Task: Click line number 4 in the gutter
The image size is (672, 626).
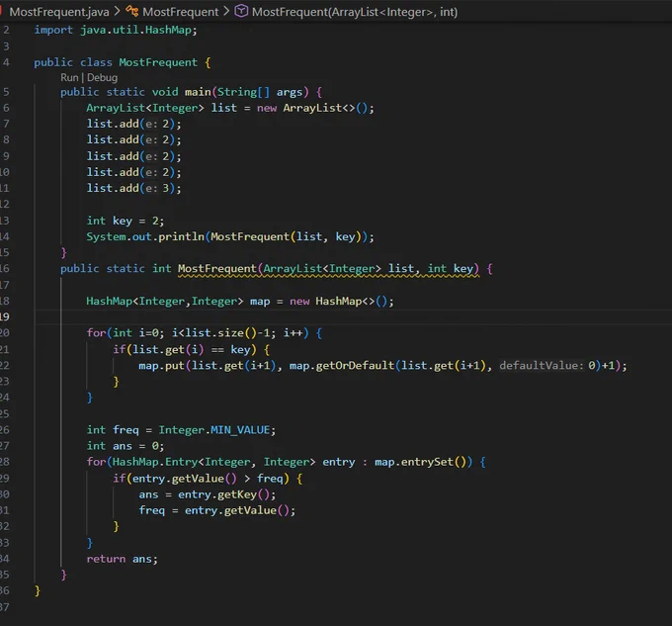Action: point(6,62)
